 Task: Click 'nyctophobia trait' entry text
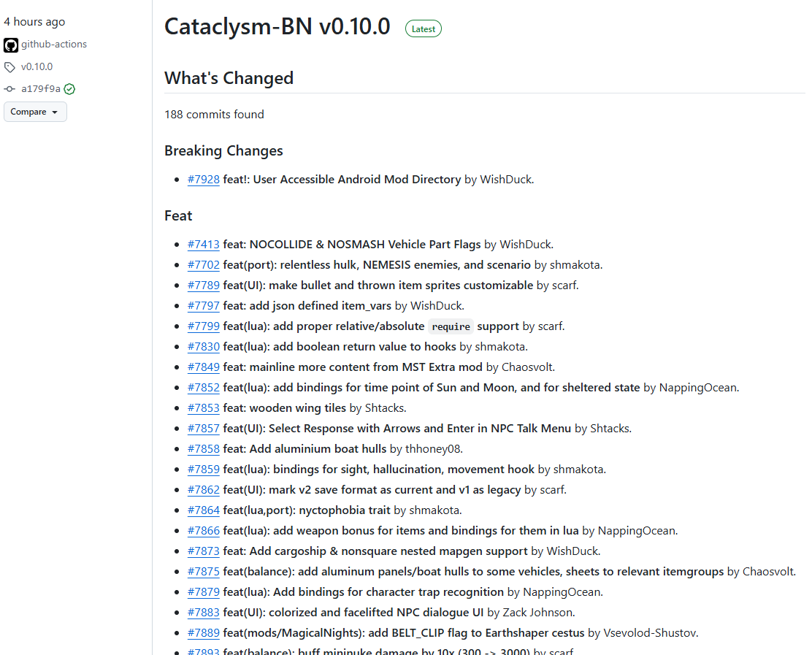(345, 510)
